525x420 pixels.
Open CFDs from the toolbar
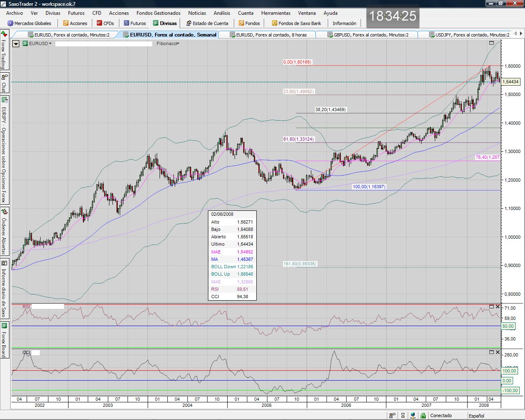(105, 23)
